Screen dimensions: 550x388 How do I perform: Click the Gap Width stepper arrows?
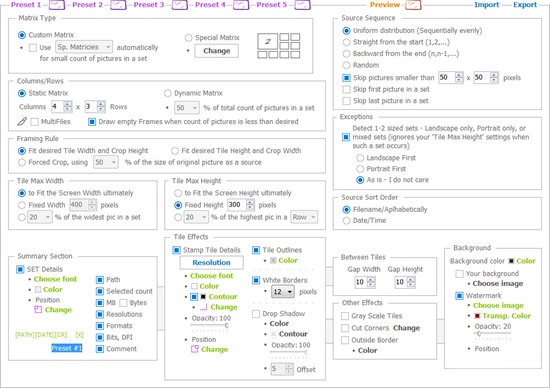[x=371, y=282]
